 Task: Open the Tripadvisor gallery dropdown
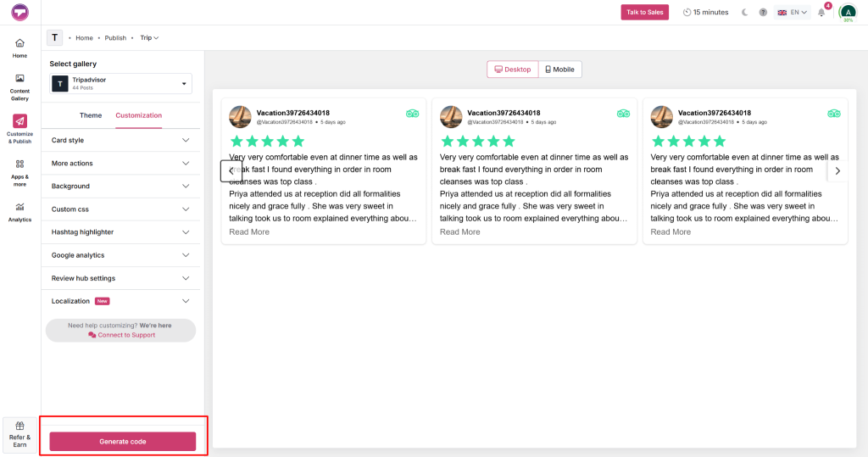[120, 84]
